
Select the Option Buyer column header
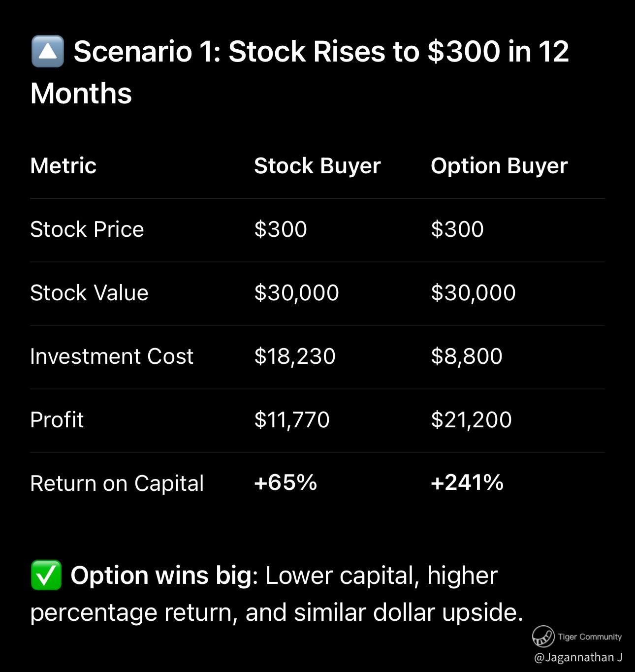(x=499, y=166)
